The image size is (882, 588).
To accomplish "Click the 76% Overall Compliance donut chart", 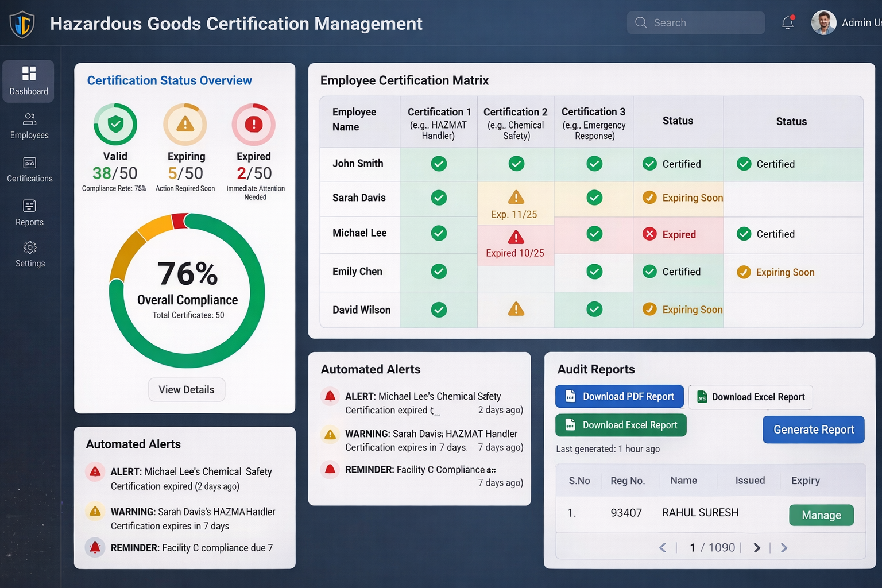I will (x=187, y=291).
